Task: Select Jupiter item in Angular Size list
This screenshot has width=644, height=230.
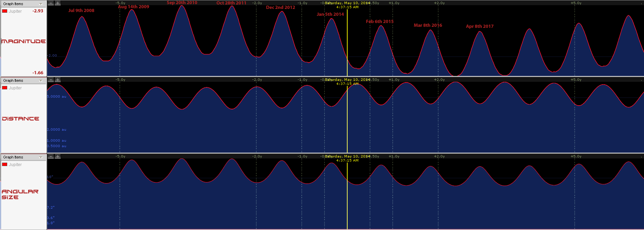Action: [15, 165]
